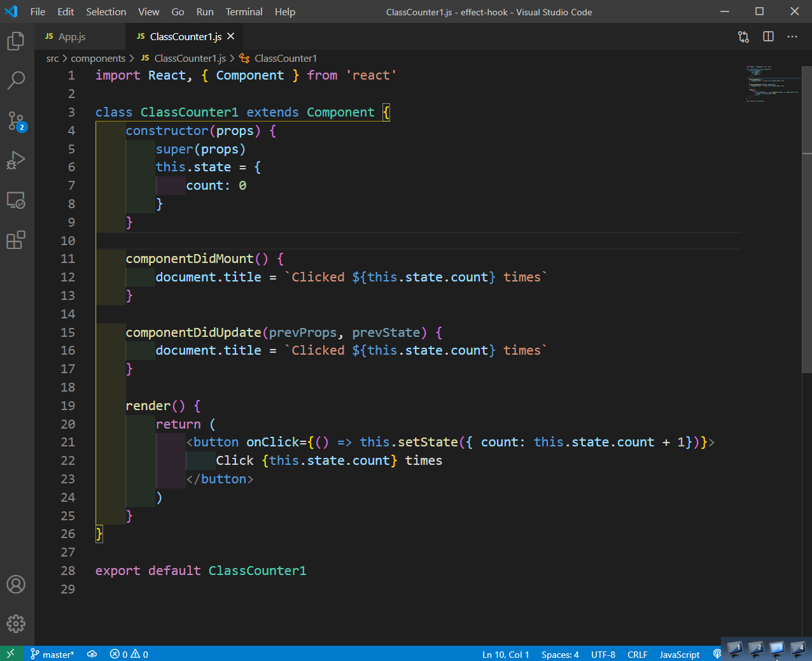
Task: Open the green remote window indicator
Action: tap(11, 654)
